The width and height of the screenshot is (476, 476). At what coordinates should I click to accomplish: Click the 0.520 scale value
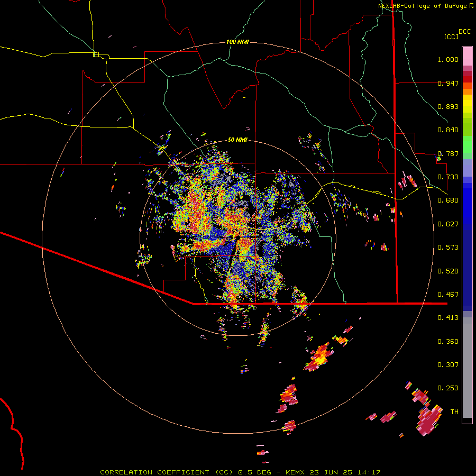pos(448,271)
